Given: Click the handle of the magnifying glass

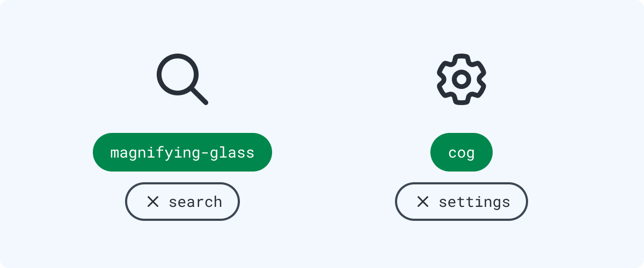Looking at the screenshot, I should (199, 95).
